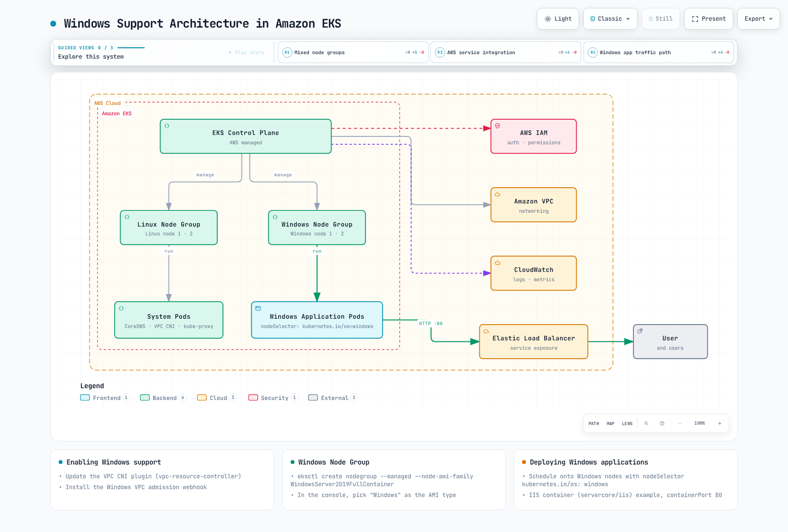Open guided view 02 AWS service integration
The height and width of the screenshot is (532, 788).
coord(506,52)
